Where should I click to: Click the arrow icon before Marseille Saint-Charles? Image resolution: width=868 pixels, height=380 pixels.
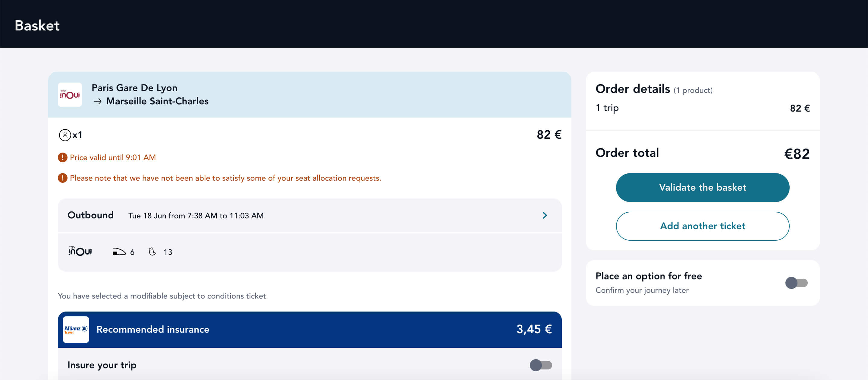click(x=98, y=101)
